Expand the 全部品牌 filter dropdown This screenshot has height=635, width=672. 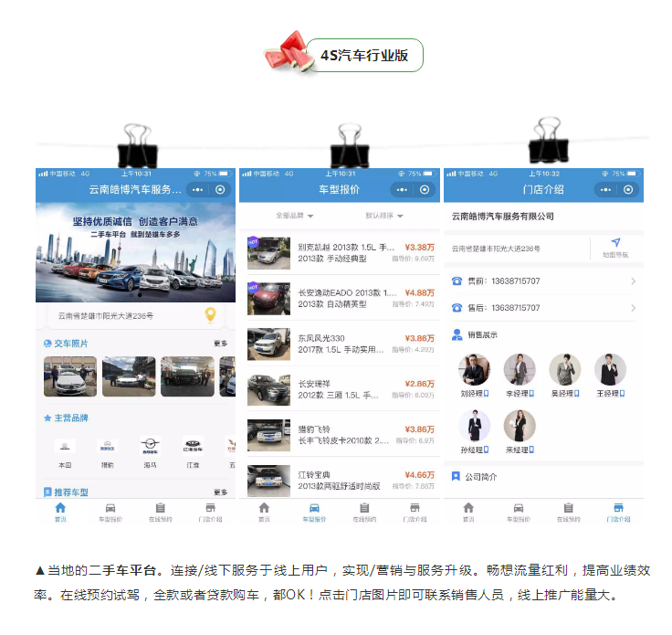pos(294,216)
